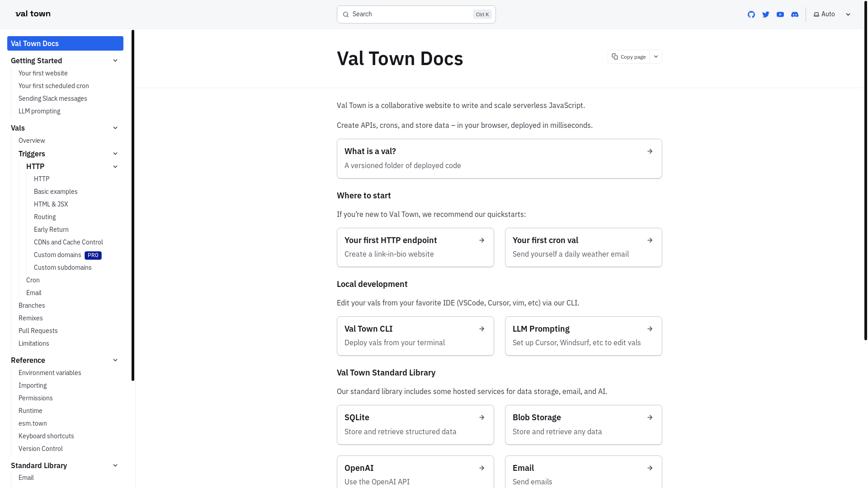Click arrow on Email card

[x=650, y=468]
